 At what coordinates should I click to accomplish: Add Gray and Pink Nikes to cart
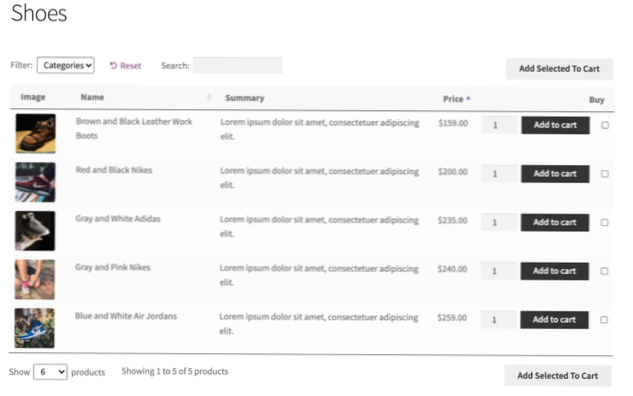pyautogui.click(x=554, y=271)
